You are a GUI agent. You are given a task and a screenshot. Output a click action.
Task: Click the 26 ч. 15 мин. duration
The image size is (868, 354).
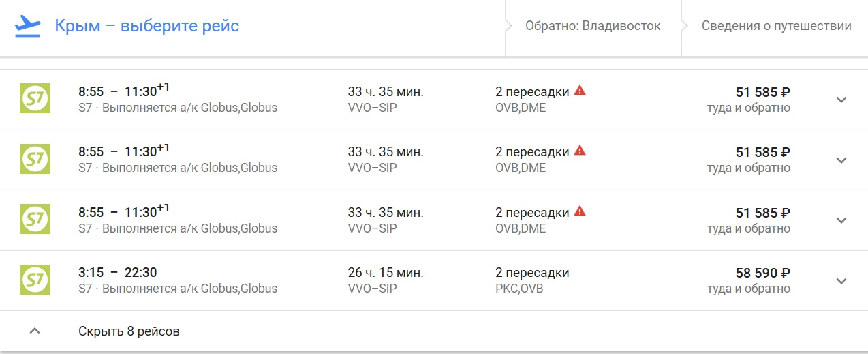coord(386,272)
